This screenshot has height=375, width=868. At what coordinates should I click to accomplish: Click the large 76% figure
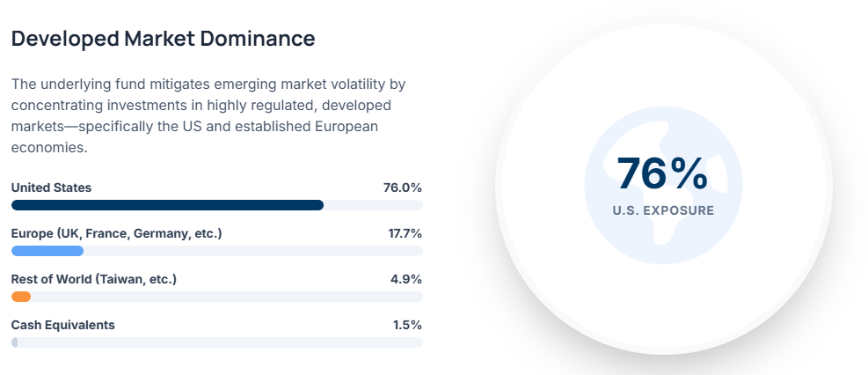click(x=662, y=173)
